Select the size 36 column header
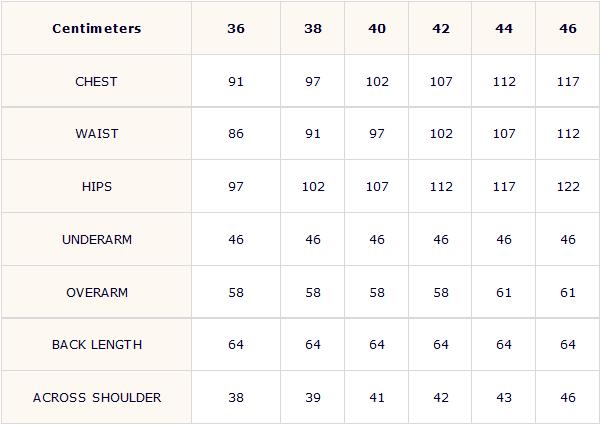Viewport: 603px width, 427px height. click(x=236, y=29)
